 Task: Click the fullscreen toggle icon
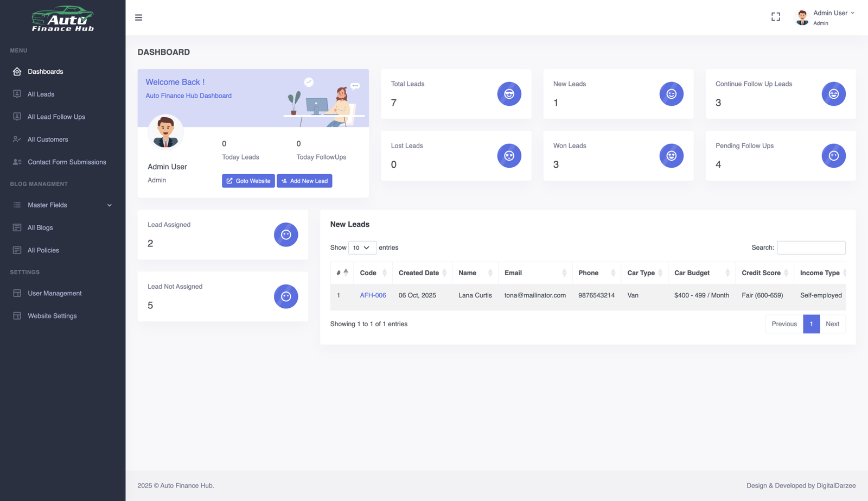tap(776, 17)
